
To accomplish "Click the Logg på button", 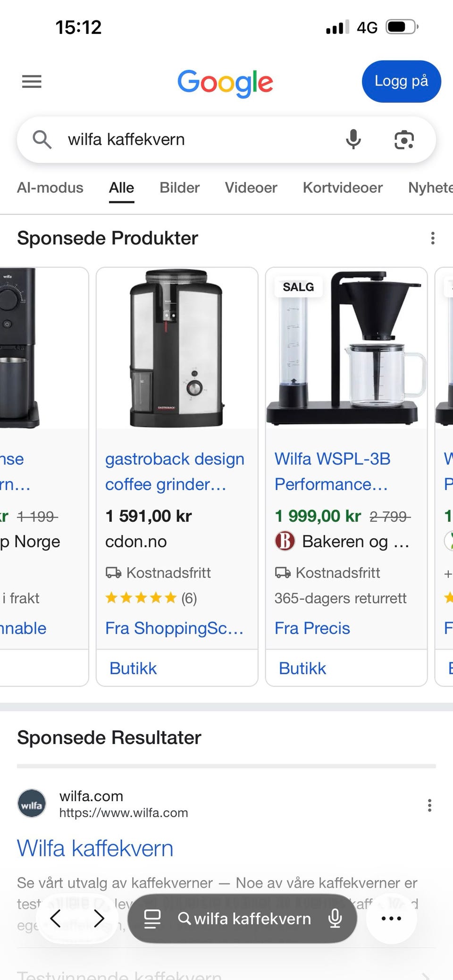I will point(401,81).
